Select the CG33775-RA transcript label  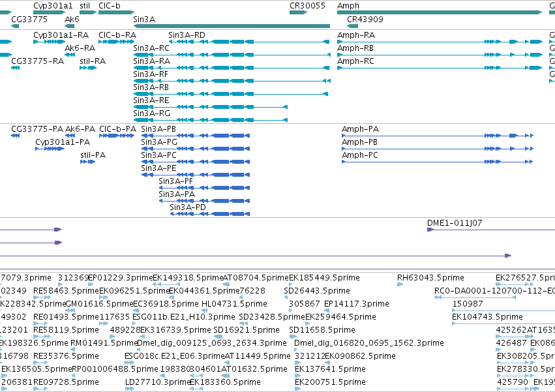[38, 61]
